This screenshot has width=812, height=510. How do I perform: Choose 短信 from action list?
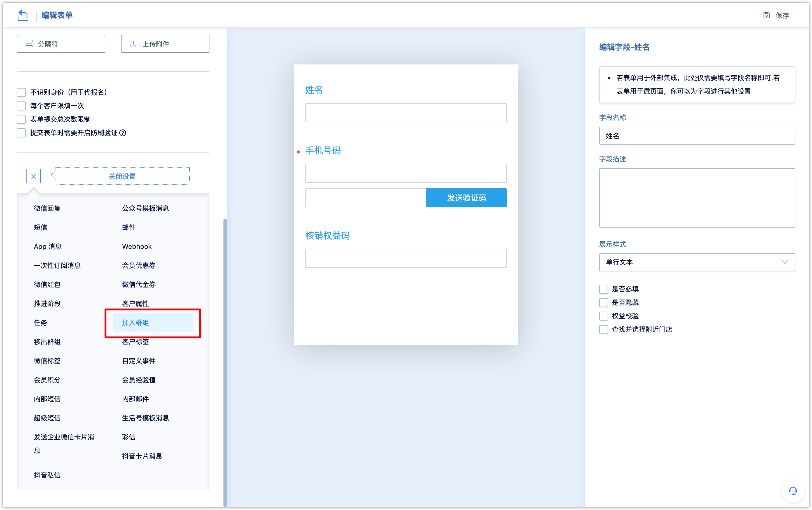click(40, 227)
